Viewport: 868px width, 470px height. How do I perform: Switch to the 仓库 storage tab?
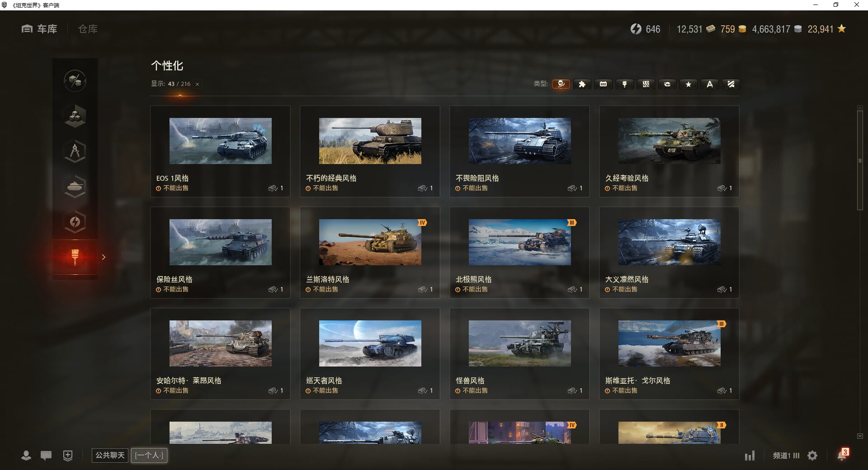[x=88, y=29]
